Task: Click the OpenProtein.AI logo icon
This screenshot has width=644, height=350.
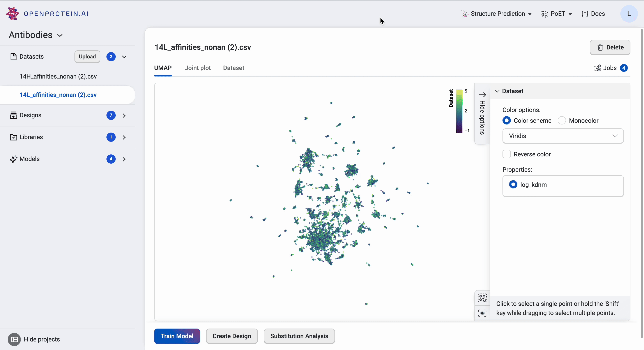Action: pos(12,14)
